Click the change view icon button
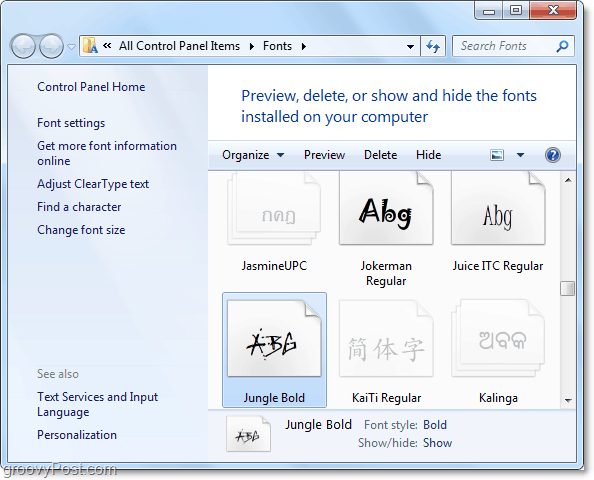This screenshot has width=594, height=480. [x=497, y=155]
